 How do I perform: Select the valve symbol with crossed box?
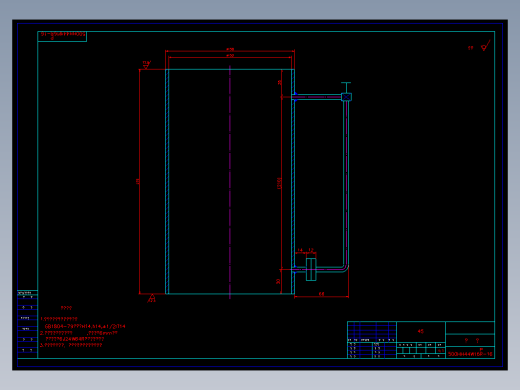click(346, 97)
